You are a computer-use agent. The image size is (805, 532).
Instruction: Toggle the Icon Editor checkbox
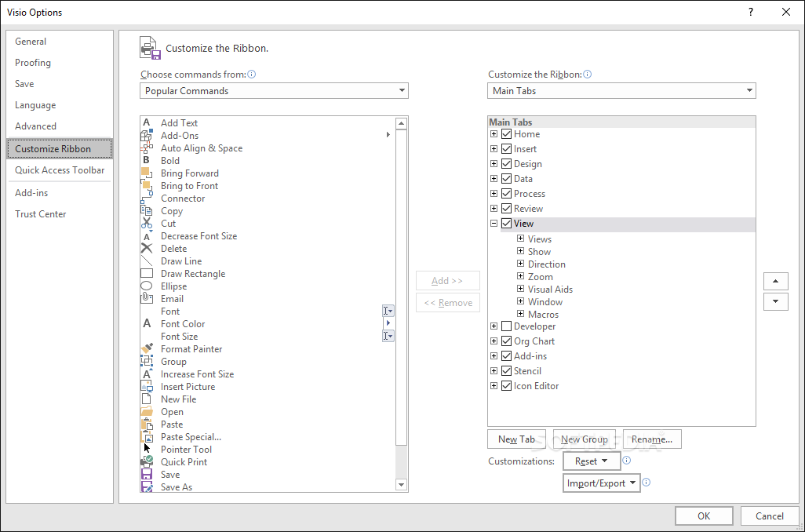click(506, 385)
